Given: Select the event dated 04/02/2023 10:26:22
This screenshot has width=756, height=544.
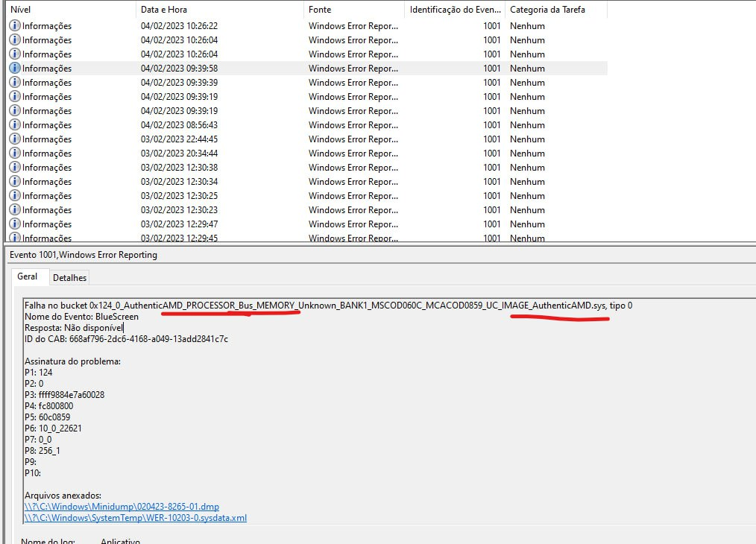Looking at the screenshot, I should tap(307, 25).
